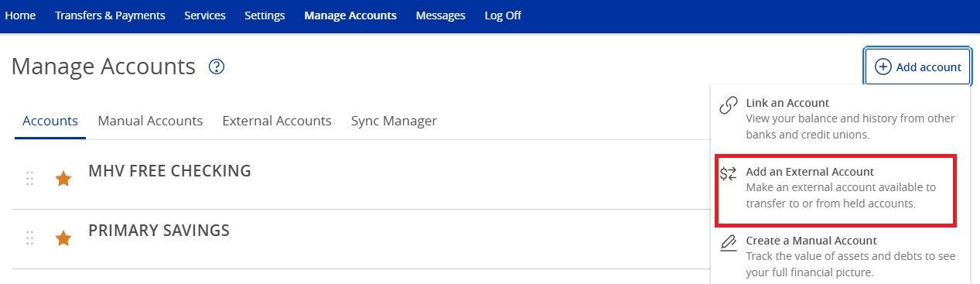The image size is (980, 284).
Task: Toggle favorite star for PRIMARY SAVINGS
Action: pyautogui.click(x=63, y=239)
